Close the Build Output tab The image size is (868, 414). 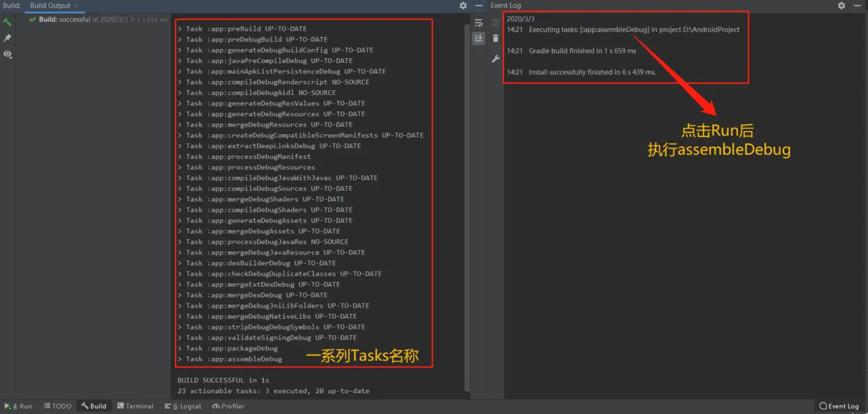coord(76,6)
